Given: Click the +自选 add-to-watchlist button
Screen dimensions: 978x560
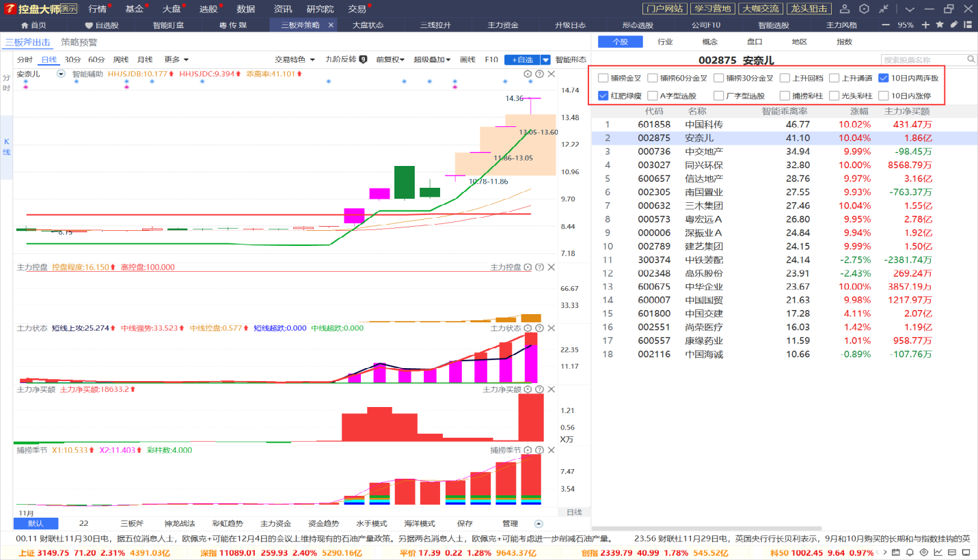Looking at the screenshot, I should (x=523, y=59).
